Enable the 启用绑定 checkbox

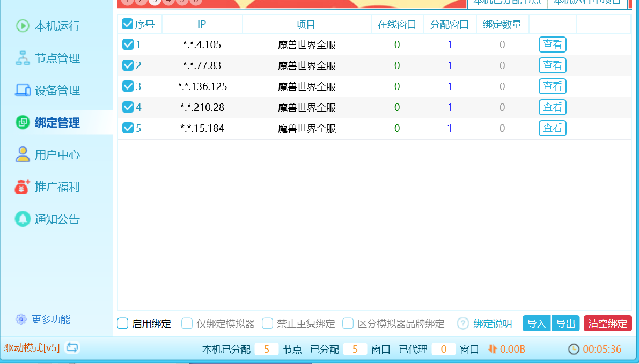123,323
